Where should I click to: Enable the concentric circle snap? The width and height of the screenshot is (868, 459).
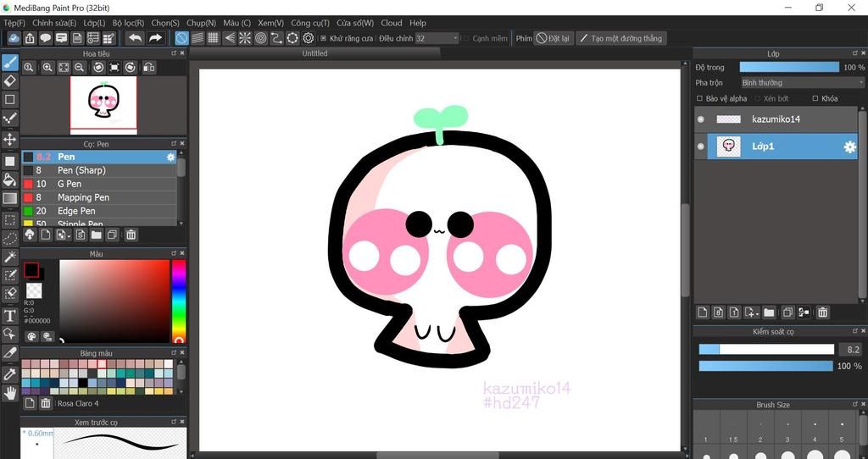click(x=261, y=38)
